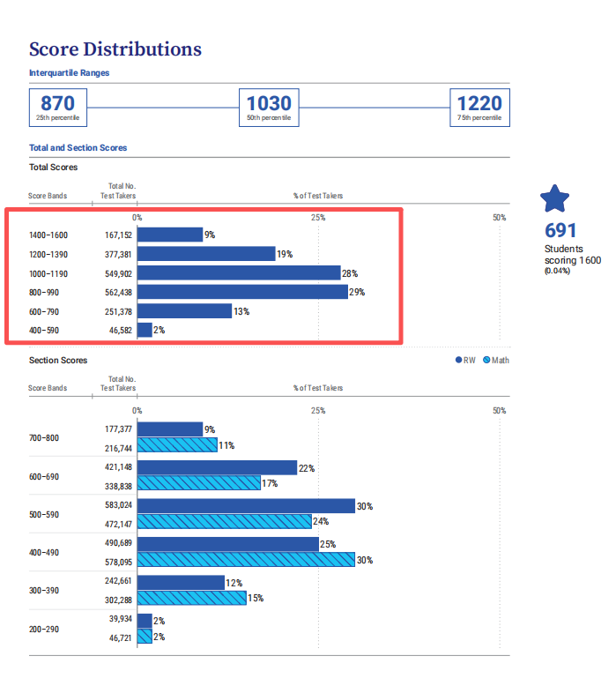Screen dimensions: 616x686
Task: Click the RW legend dot
Action: coord(458,360)
